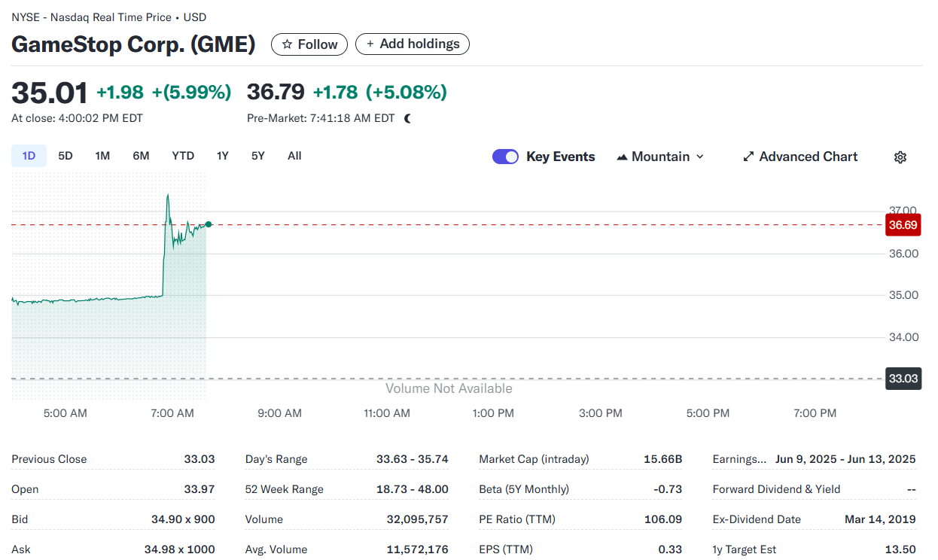Click the Open value 33.97
The image size is (938, 560).
click(199, 489)
